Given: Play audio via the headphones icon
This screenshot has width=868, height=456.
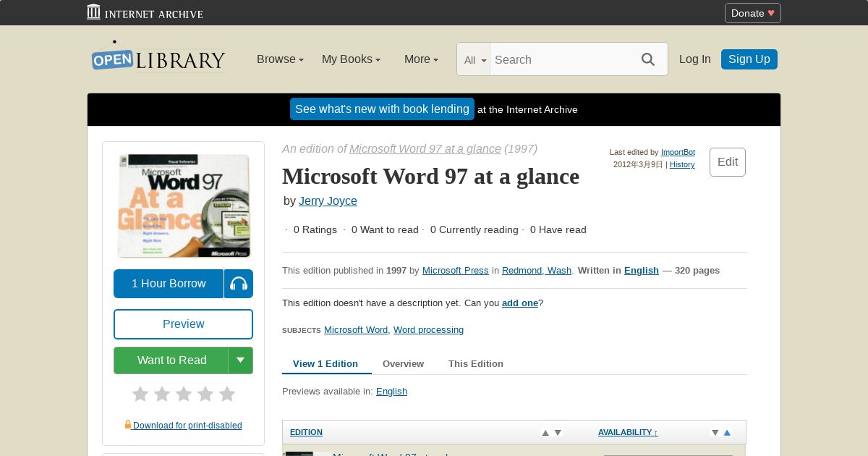Looking at the screenshot, I should [239, 284].
